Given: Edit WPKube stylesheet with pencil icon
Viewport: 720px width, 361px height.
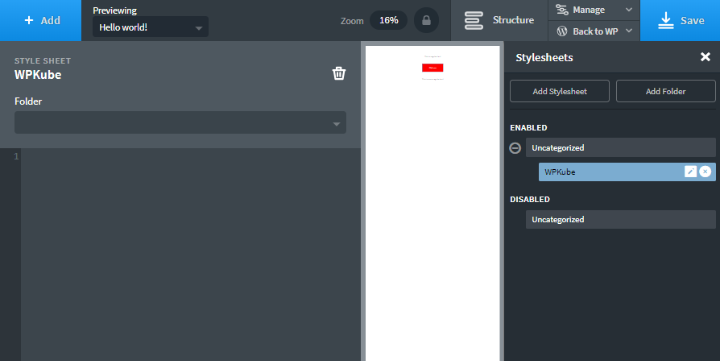Looking at the screenshot, I should click(690, 171).
